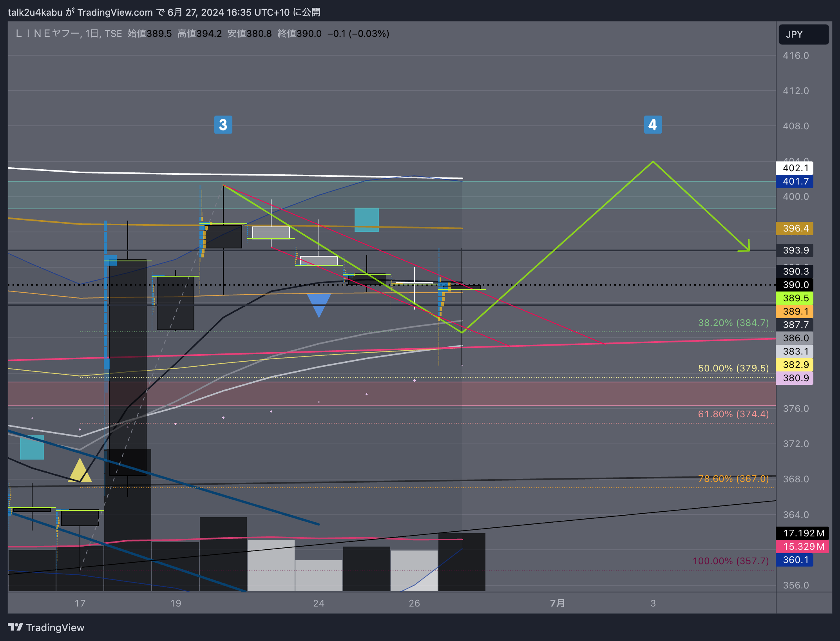The width and height of the screenshot is (840, 641).
Task: Select the 393.9 price label
Action: click(795, 250)
